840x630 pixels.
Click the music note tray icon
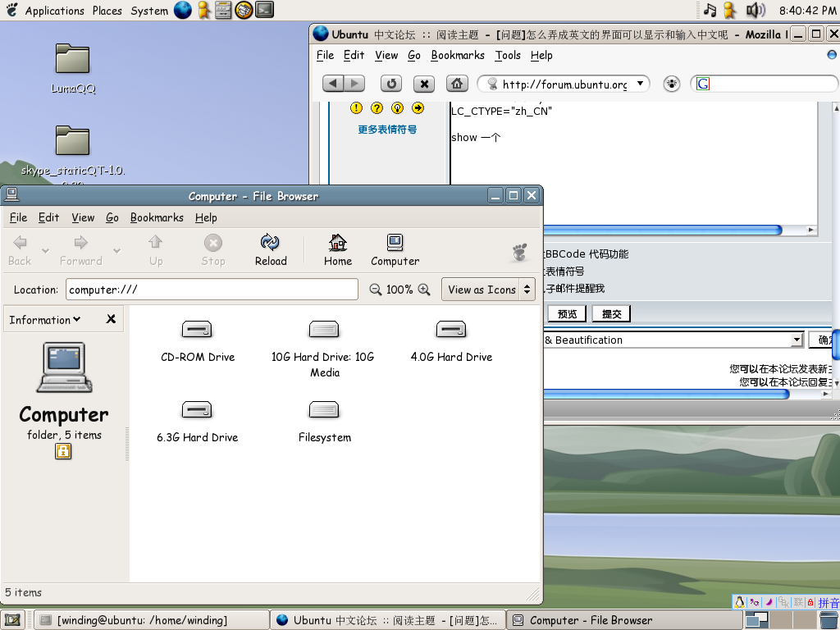(x=710, y=10)
